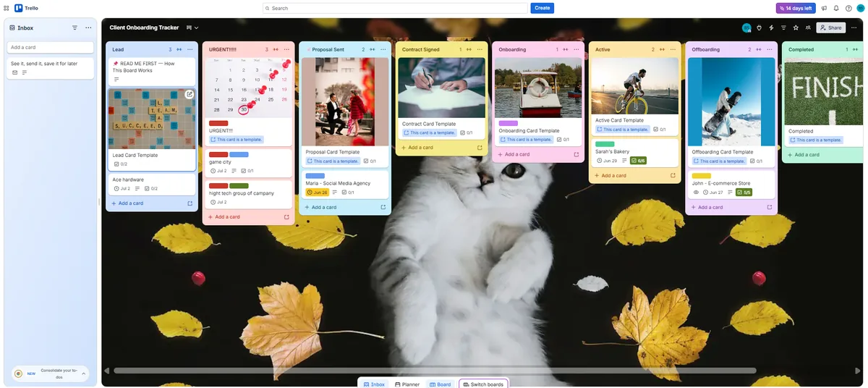Toggle Jun 26 due date on Maria card

tap(318, 193)
